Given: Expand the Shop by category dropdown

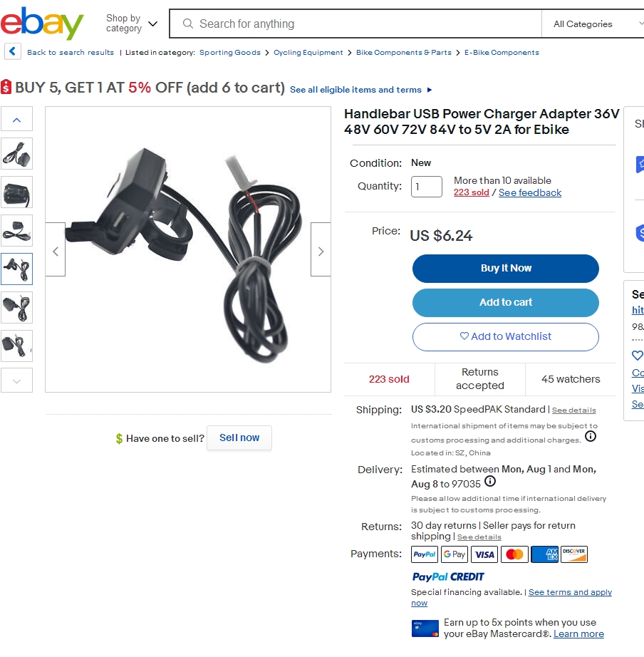Looking at the screenshot, I should click(132, 24).
